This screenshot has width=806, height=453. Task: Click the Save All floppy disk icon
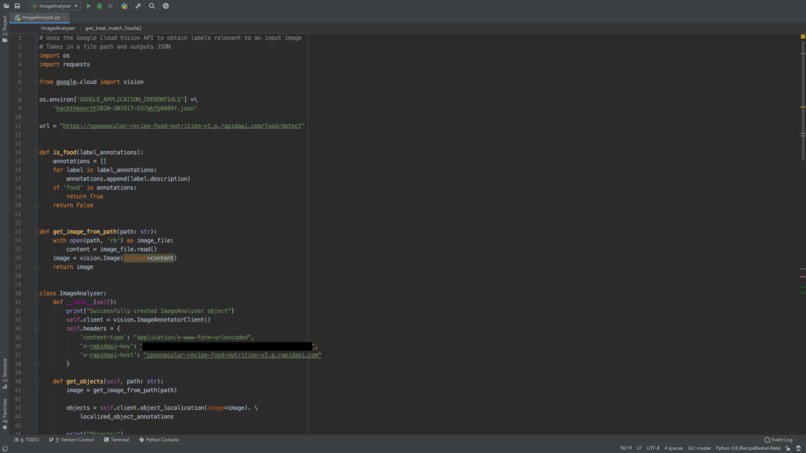click(x=17, y=6)
